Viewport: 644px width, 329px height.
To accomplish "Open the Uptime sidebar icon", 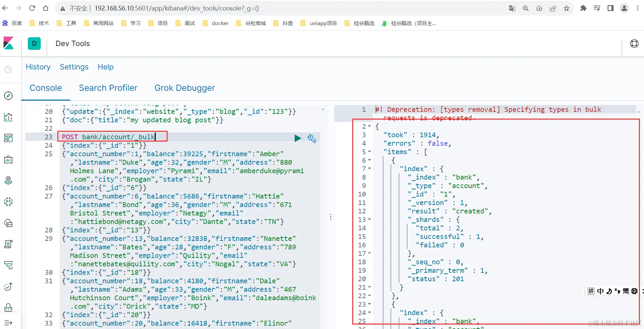I will (8, 287).
